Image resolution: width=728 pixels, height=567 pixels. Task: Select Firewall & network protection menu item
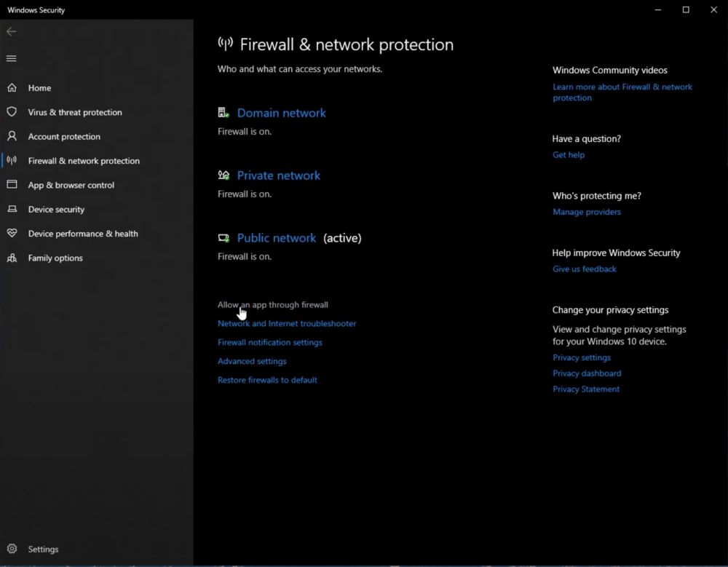click(x=84, y=161)
